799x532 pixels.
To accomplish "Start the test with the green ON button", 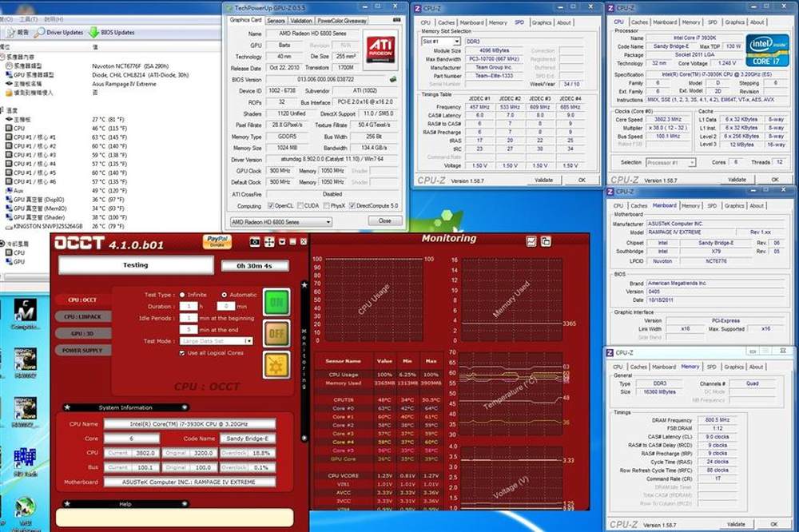I will [x=276, y=302].
